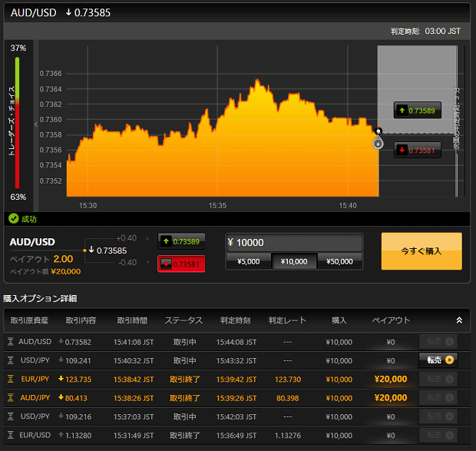Click the red down-arrow 0.73581 button on chart
Image resolution: width=476 pixels, height=451 pixels.
click(x=418, y=150)
